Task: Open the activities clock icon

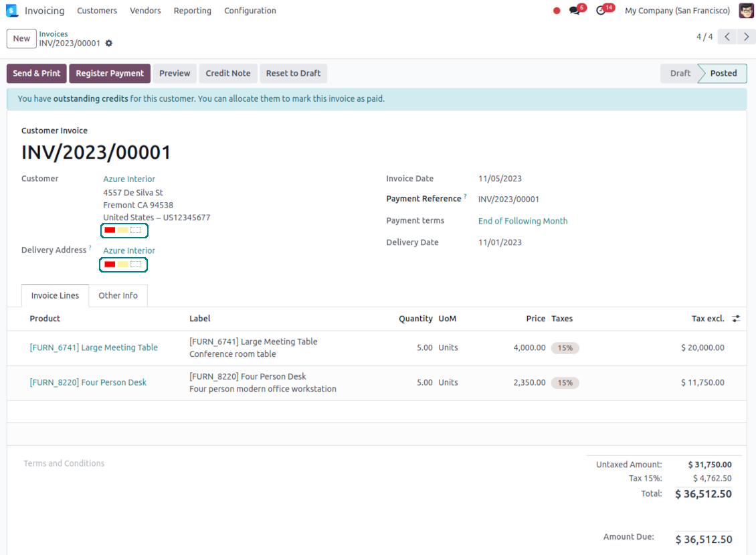Action: tap(601, 11)
